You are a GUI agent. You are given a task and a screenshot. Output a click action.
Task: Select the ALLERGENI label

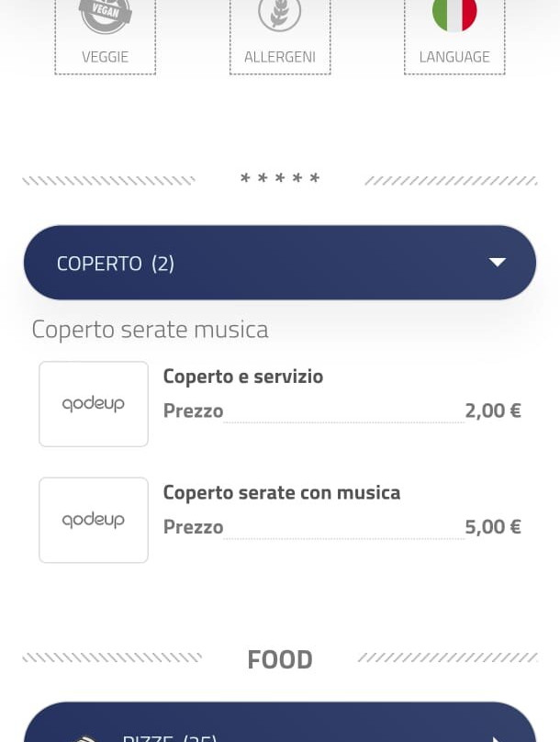(x=279, y=57)
